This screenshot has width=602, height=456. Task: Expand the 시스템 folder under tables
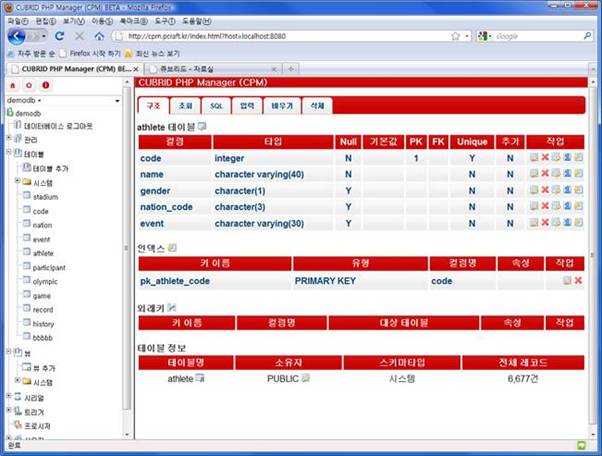(x=17, y=180)
